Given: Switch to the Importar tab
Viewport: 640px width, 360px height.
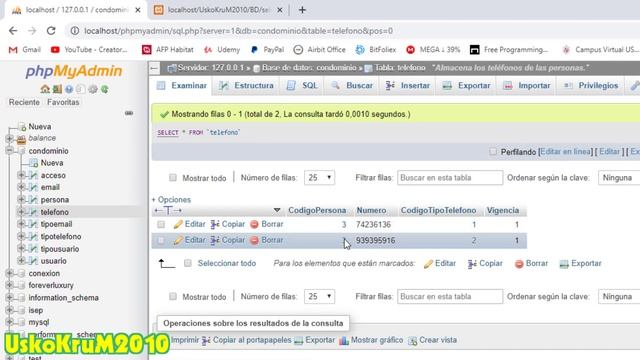Looking at the screenshot, I should [527, 86].
